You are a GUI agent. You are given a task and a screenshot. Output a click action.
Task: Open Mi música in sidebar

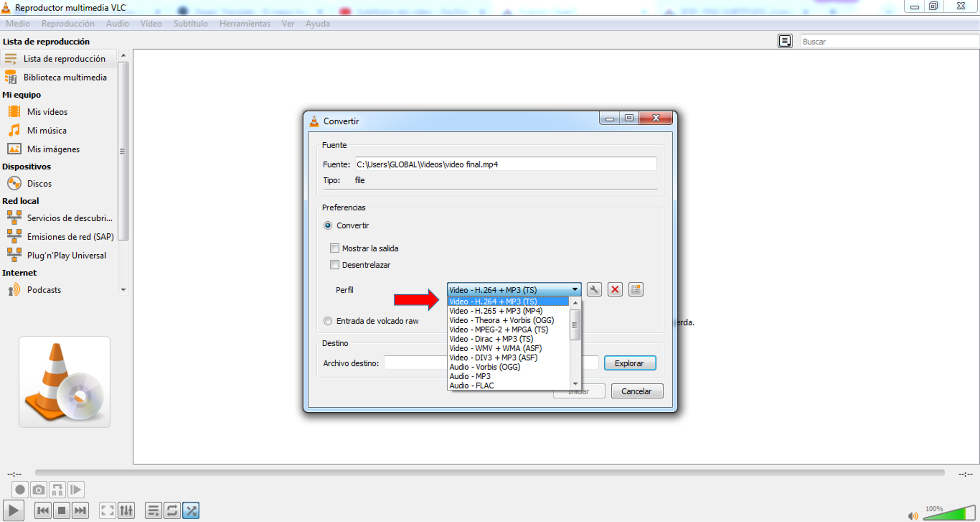pos(46,130)
